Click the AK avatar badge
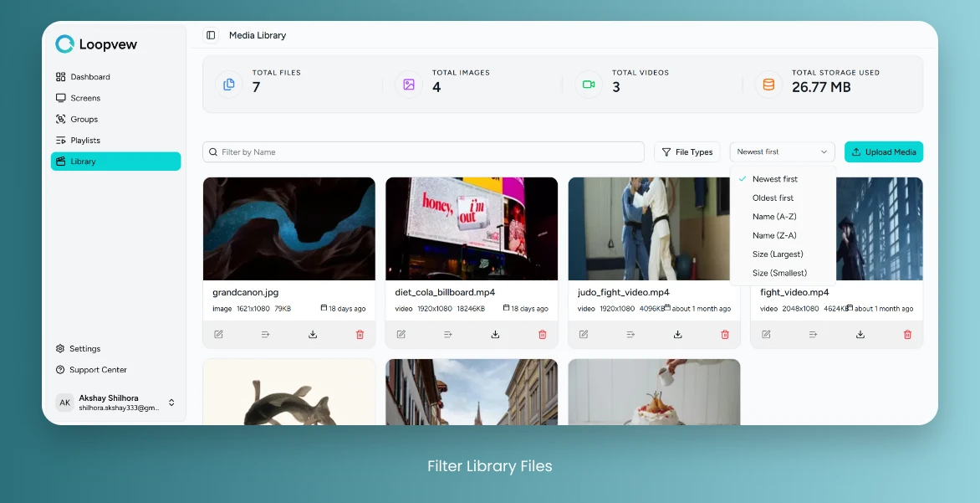Screen dimensions: 980x503 pos(64,403)
